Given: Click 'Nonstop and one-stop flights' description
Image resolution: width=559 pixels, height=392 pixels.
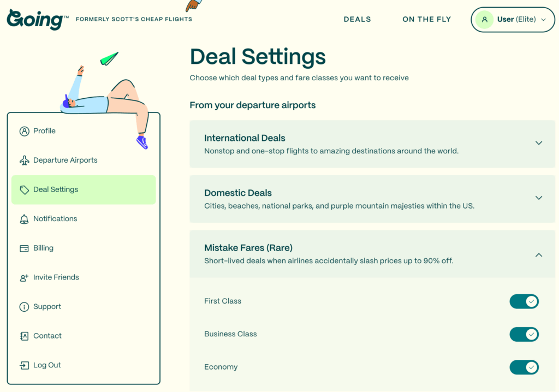Looking at the screenshot, I should pos(331,151).
